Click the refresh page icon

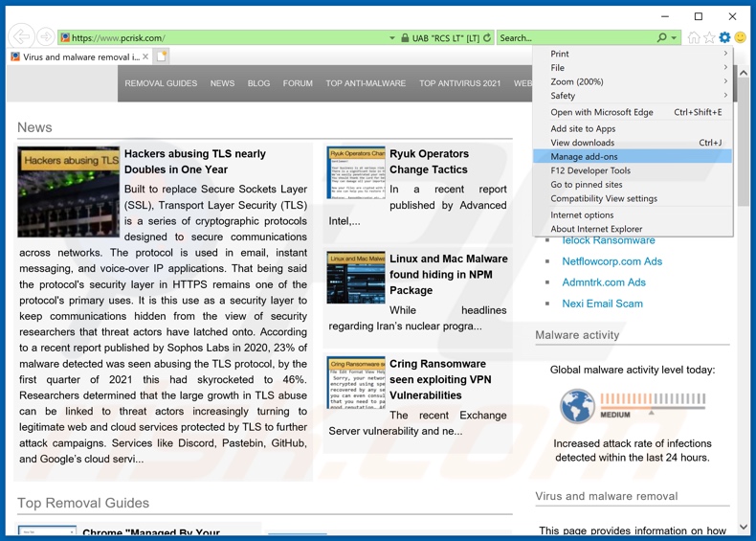(x=487, y=38)
